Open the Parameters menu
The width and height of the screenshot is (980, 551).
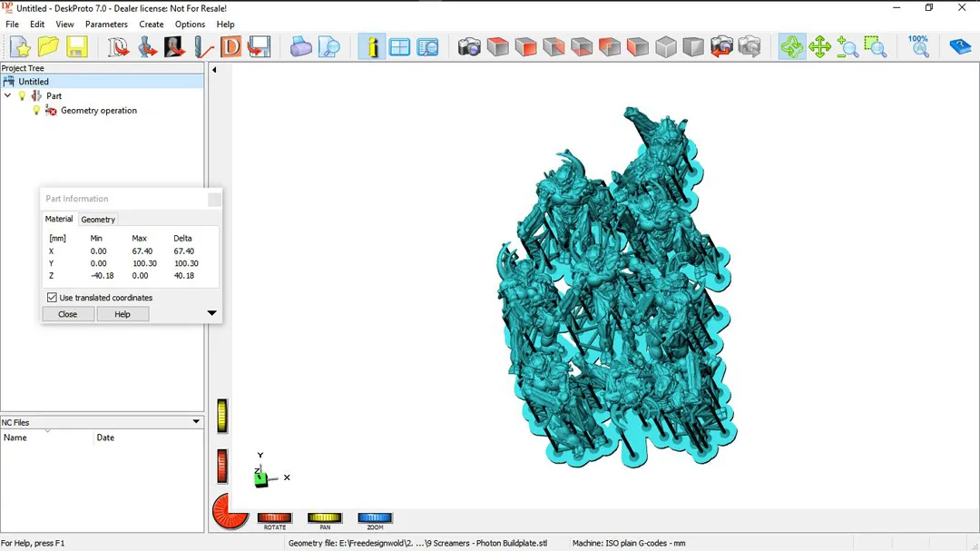pos(106,25)
